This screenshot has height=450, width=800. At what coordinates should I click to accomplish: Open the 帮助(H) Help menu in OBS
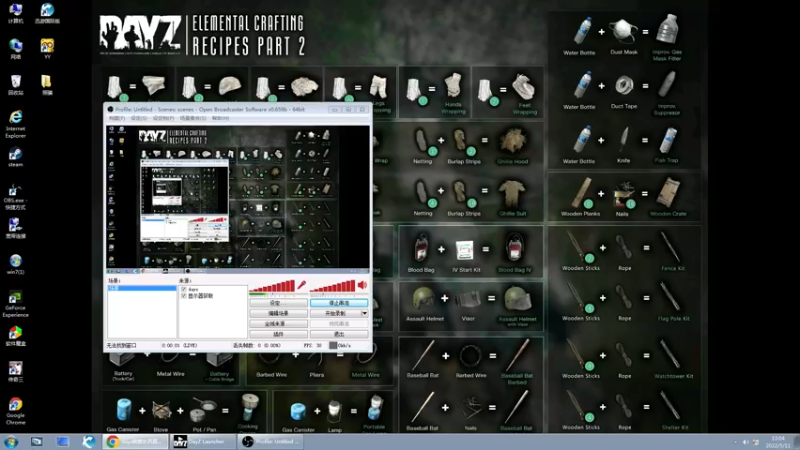pos(220,118)
